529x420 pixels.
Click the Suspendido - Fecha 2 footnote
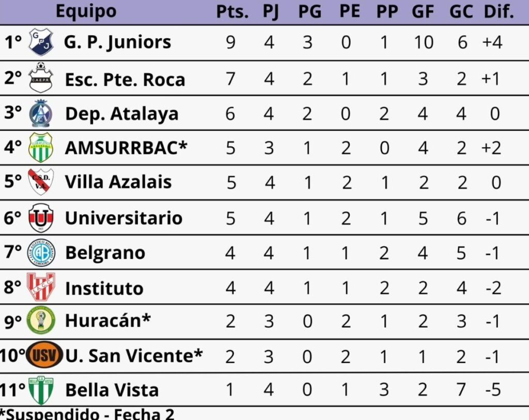click(x=87, y=414)
